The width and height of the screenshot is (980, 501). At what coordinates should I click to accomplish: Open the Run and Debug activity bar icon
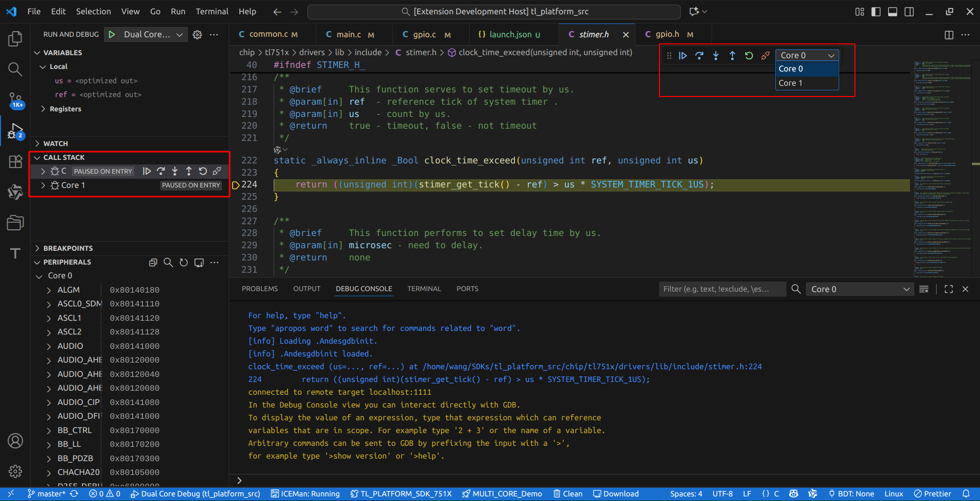tap(15, 131)
